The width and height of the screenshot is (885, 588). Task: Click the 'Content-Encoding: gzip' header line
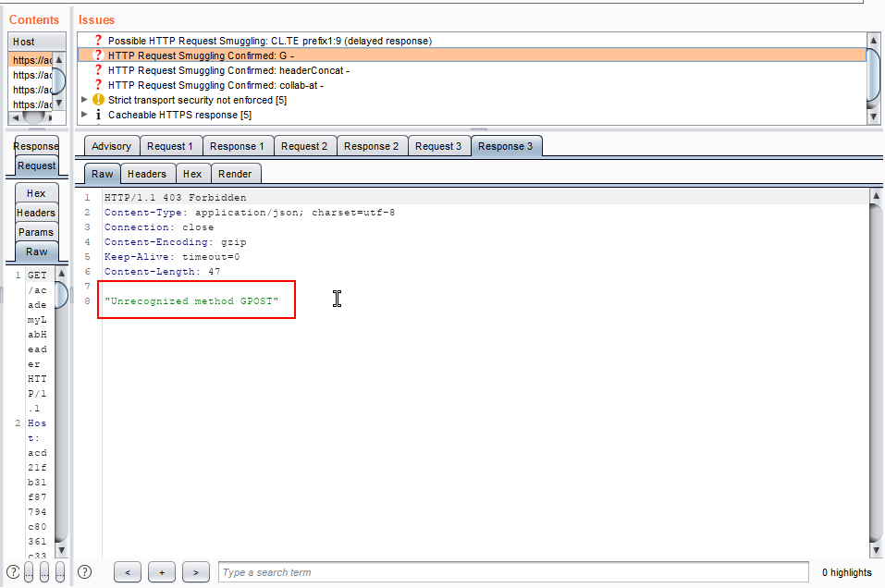pos(175,241)
